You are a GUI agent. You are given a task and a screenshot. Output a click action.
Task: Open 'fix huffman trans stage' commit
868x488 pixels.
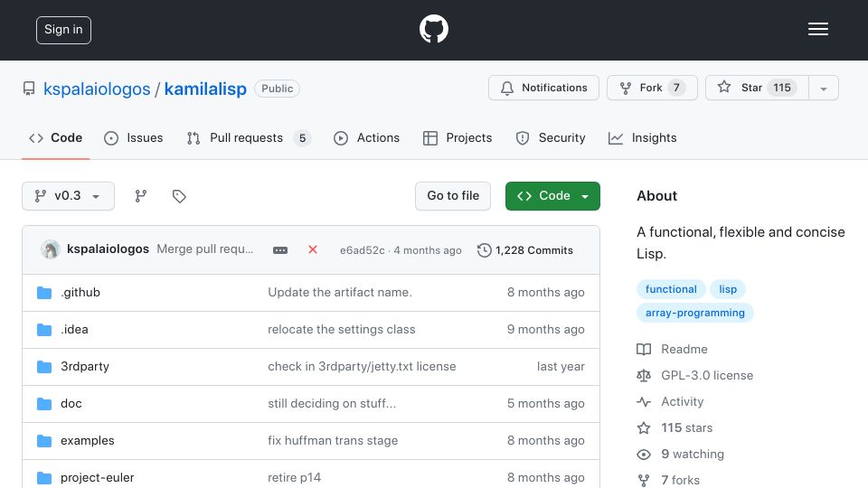pyautogui.click(x=333, y=440)
